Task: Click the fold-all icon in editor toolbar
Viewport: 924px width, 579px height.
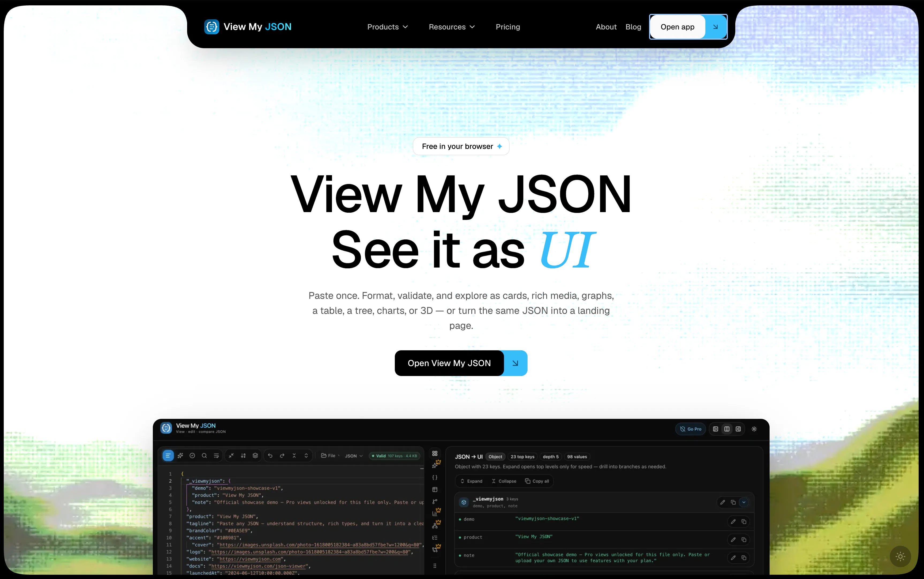Action: [x=294, y=456]
